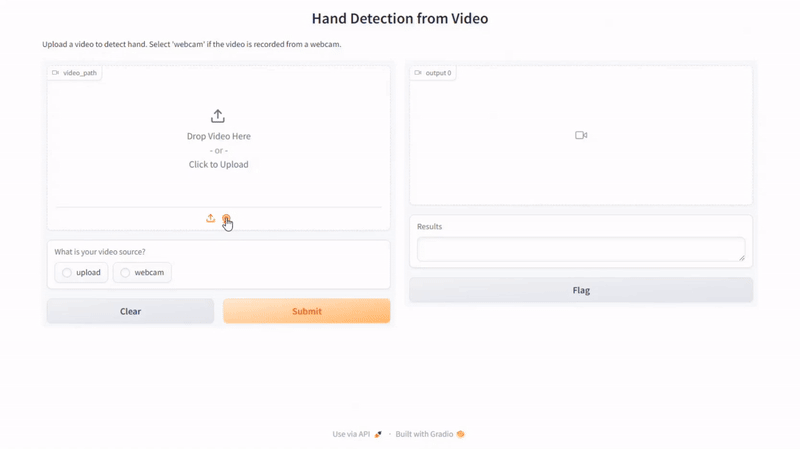Click the What is your video source? label

[x=100, y=252]
